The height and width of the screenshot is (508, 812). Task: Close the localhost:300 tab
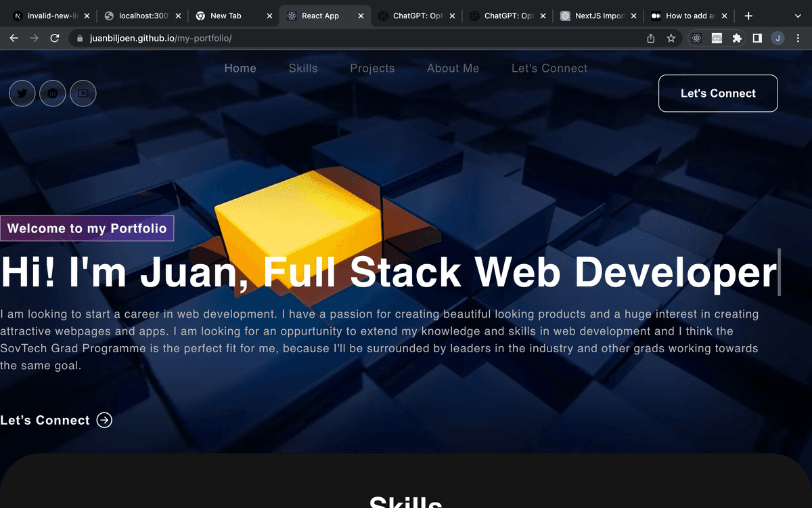click(x=178, y=16)
